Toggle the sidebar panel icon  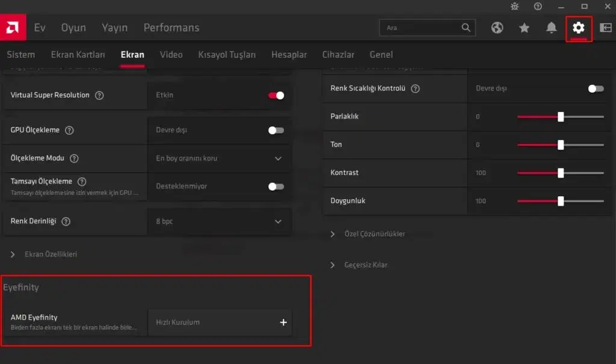point(606,28)
